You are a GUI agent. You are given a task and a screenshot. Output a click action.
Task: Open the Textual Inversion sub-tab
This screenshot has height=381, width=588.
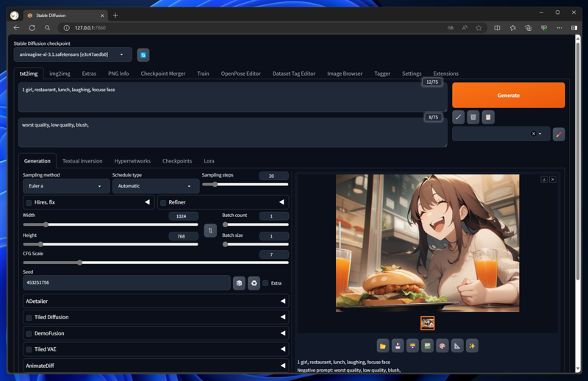coord(82,161)
